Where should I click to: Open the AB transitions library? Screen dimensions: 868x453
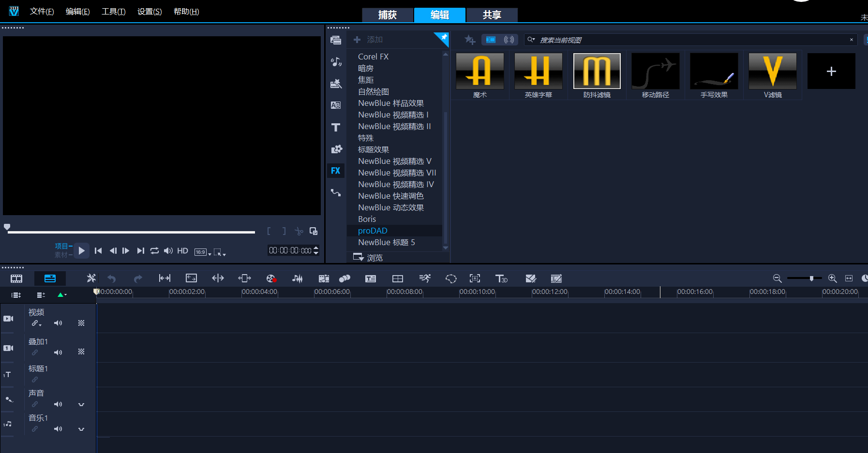335,105
